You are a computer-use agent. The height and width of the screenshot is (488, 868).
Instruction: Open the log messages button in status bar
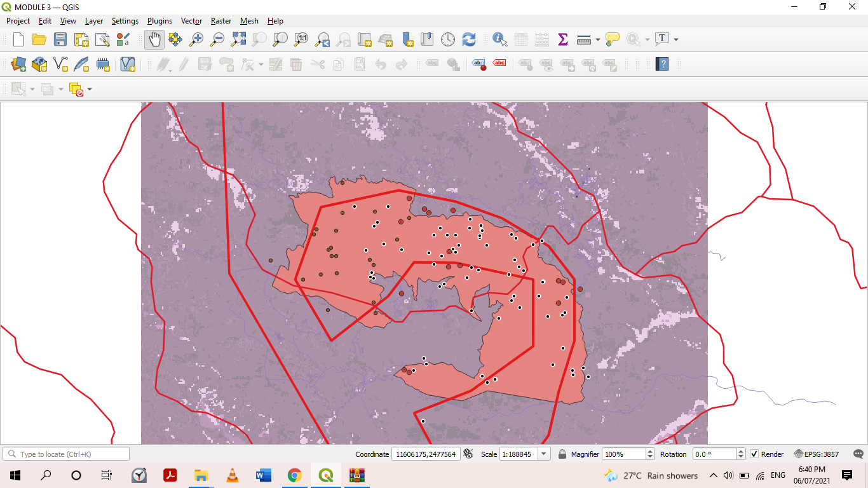(858, 454)
